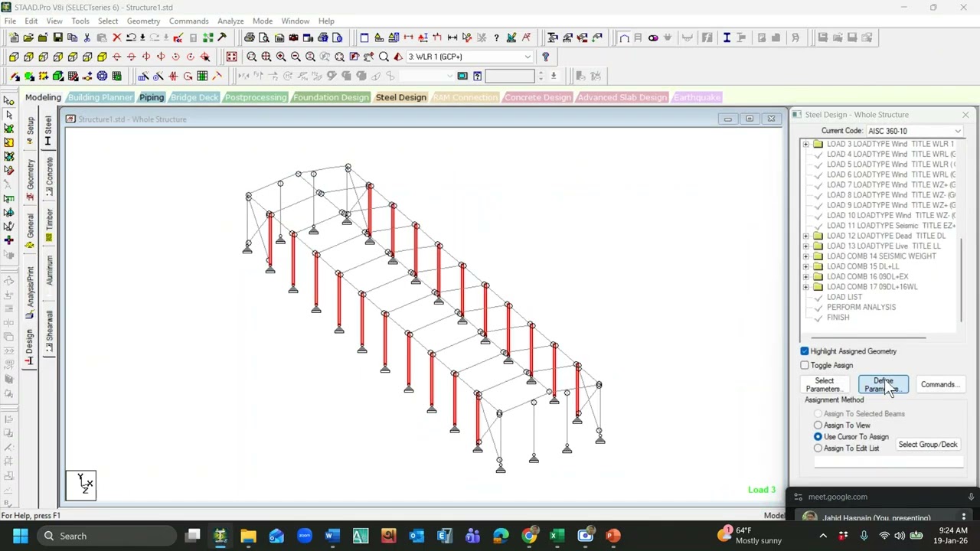
Task: Select Use Cursor To Assign option
Action: pyautogui.click(x=818, y=436)
